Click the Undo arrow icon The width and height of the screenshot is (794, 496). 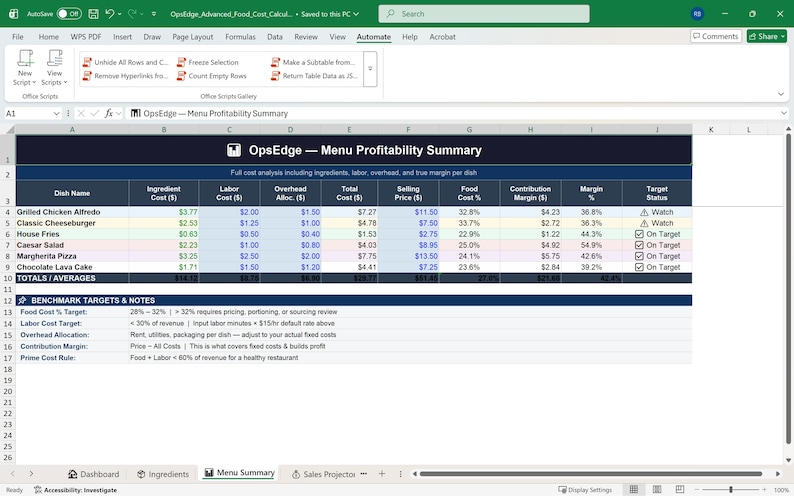[109, 14]
